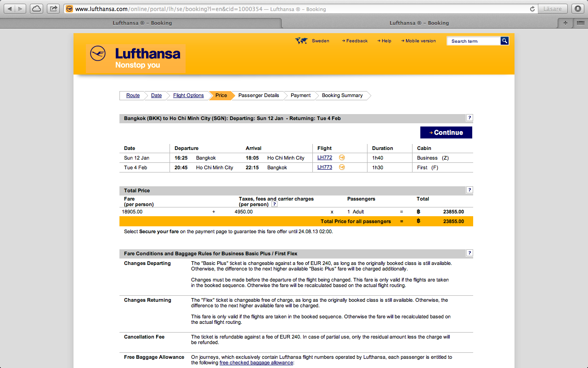Click the LH773 flight info icon

(x=342, y=167)
